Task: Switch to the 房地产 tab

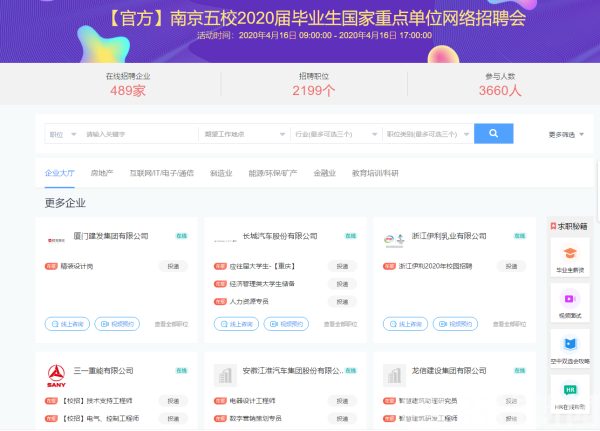Action: pyautogui.click(x=102, y=173)
